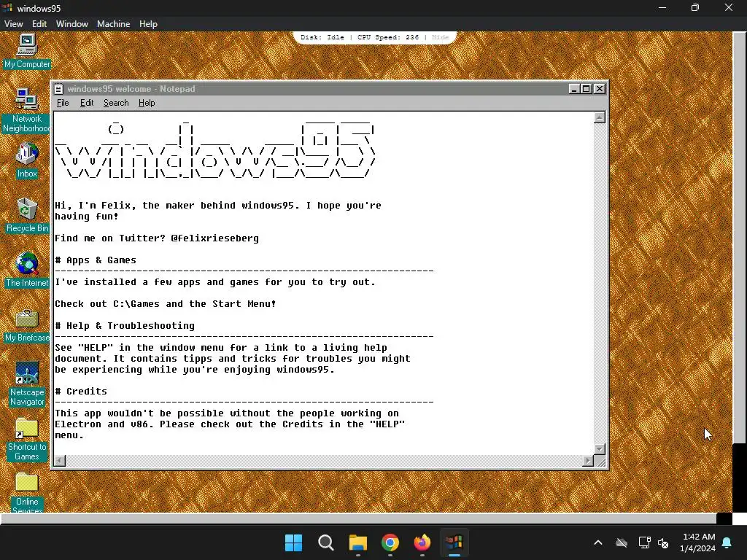Minimize the Notepad window
747x560 pixels.
(x=575, y=89)
